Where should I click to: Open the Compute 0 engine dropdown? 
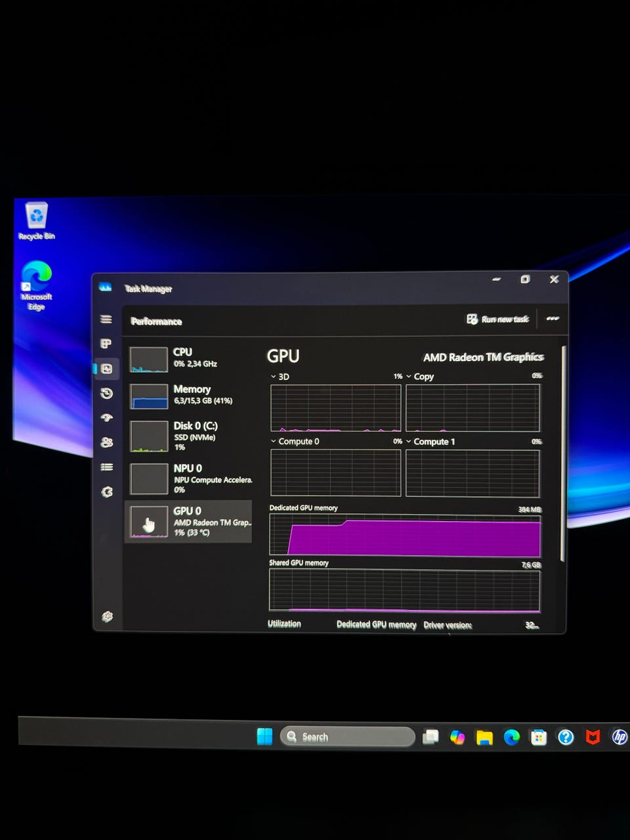[295, 442]
